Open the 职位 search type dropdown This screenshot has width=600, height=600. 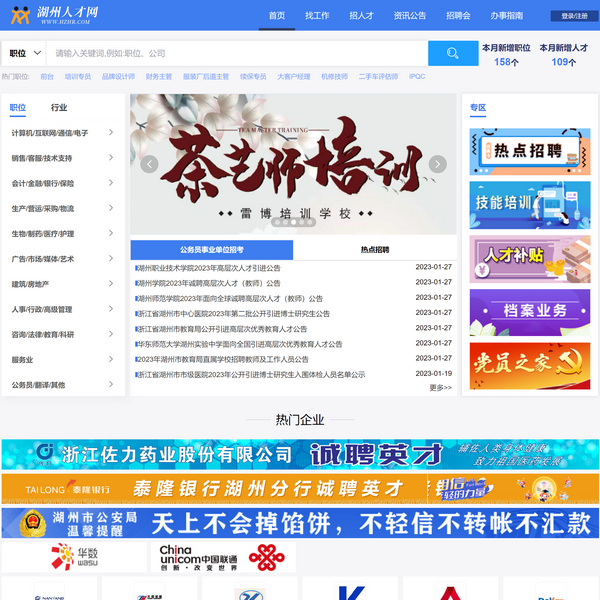[25, 53]
